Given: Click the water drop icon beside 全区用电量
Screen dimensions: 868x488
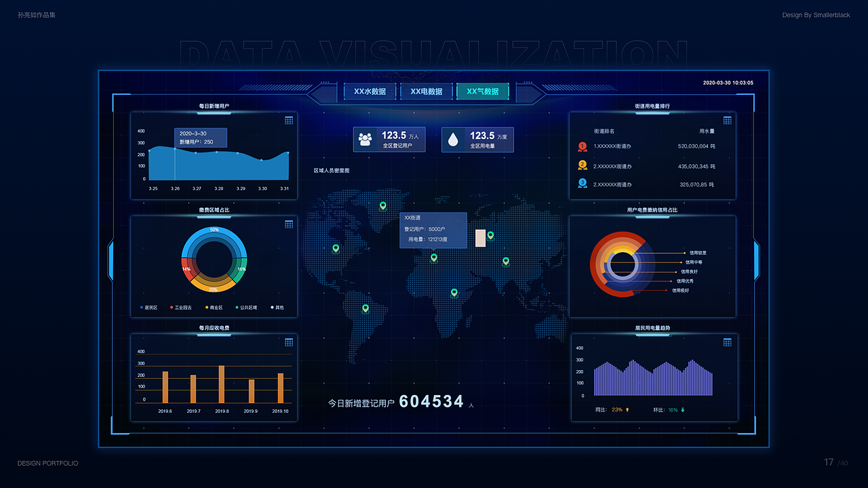Looking at the screenshot, I should [x=454, y=140].
